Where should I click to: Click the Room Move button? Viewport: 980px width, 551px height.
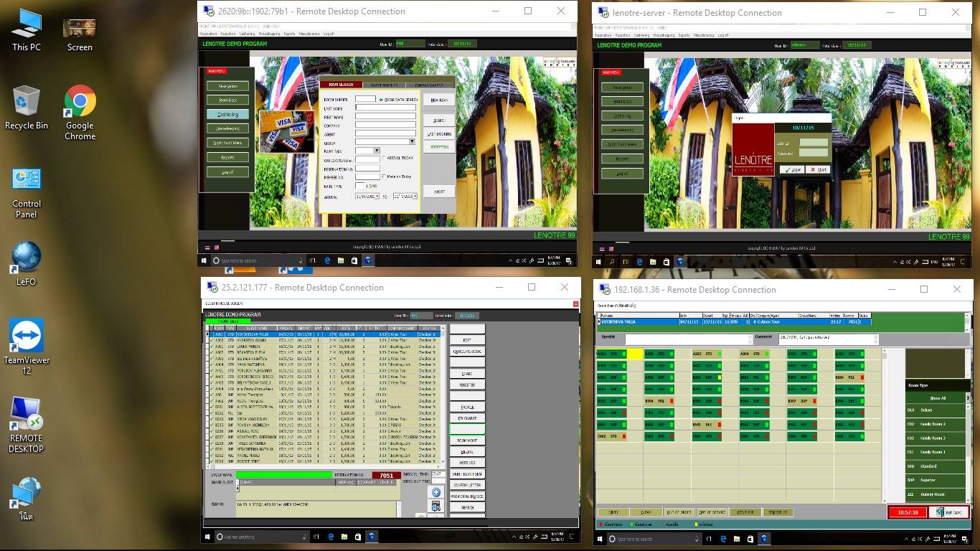[467, 441]
